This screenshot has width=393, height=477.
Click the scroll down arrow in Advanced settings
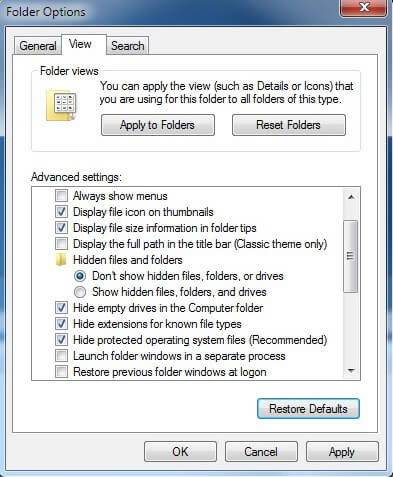pos(351,371)
